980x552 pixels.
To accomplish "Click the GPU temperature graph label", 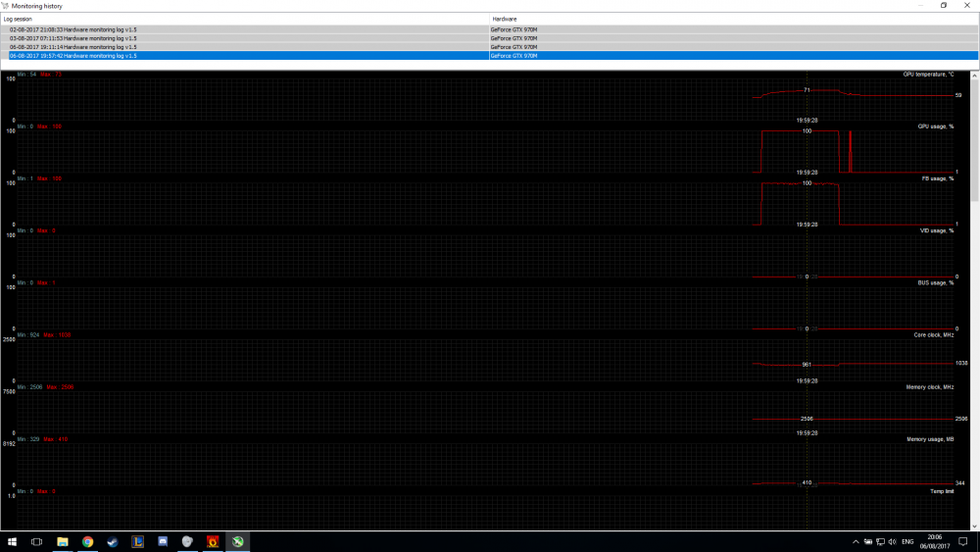I will [x=928, y=75].
